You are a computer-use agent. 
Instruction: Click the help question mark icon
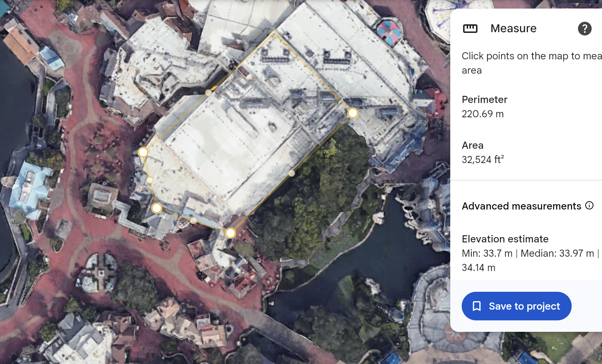point(584,29)
